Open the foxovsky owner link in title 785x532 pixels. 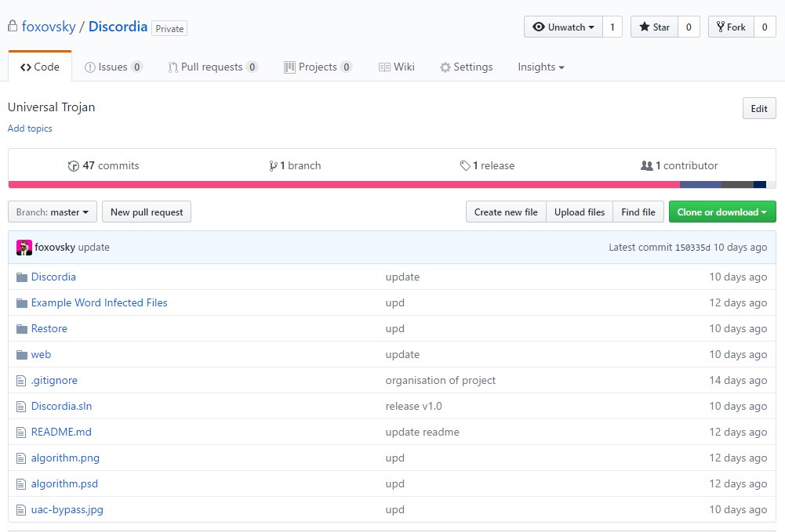point(49,27)
